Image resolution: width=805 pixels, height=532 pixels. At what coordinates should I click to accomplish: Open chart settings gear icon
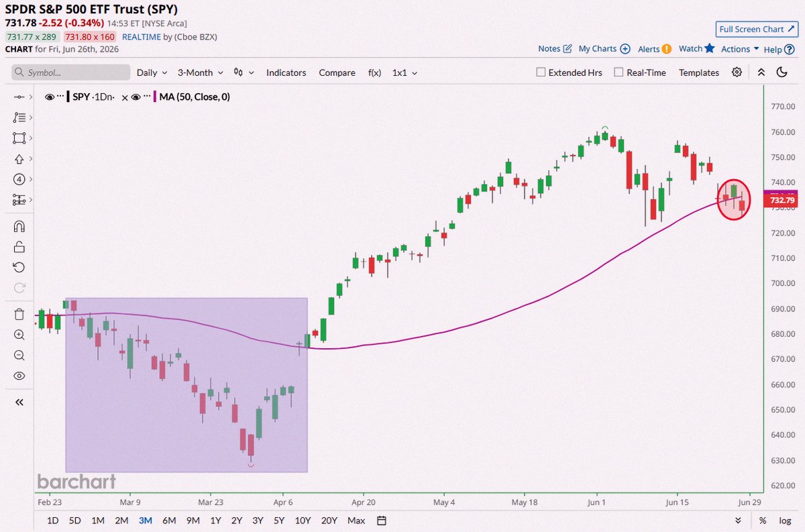[x=737, y=72]
